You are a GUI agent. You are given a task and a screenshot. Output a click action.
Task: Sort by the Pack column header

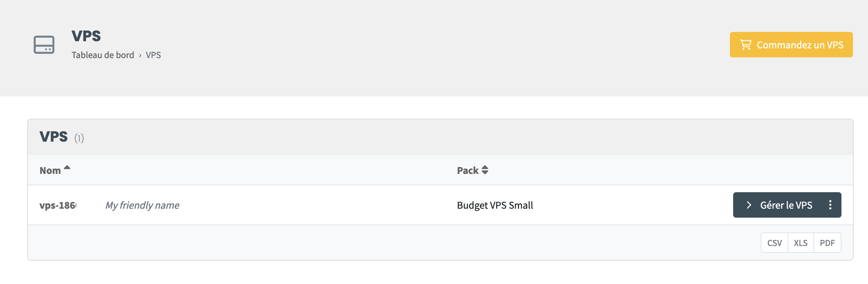click(468, 171)
